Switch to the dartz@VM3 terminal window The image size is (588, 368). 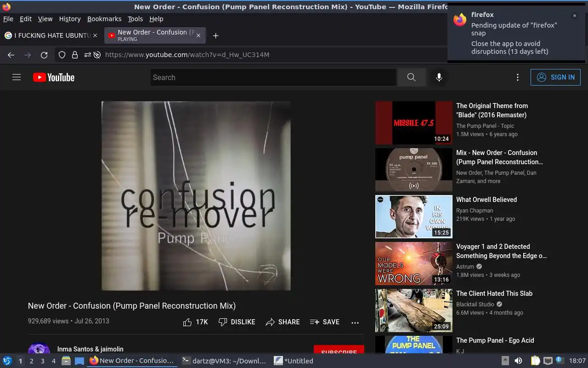223,361
